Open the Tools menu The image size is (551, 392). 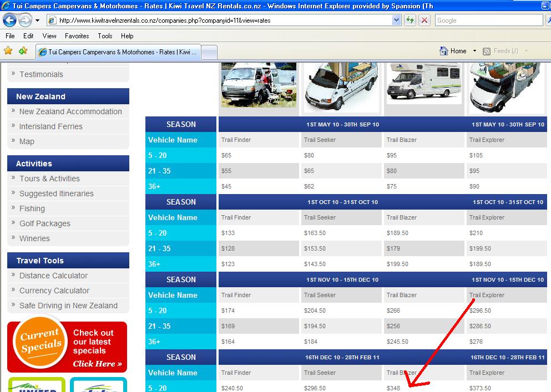(x=105, y=36)
